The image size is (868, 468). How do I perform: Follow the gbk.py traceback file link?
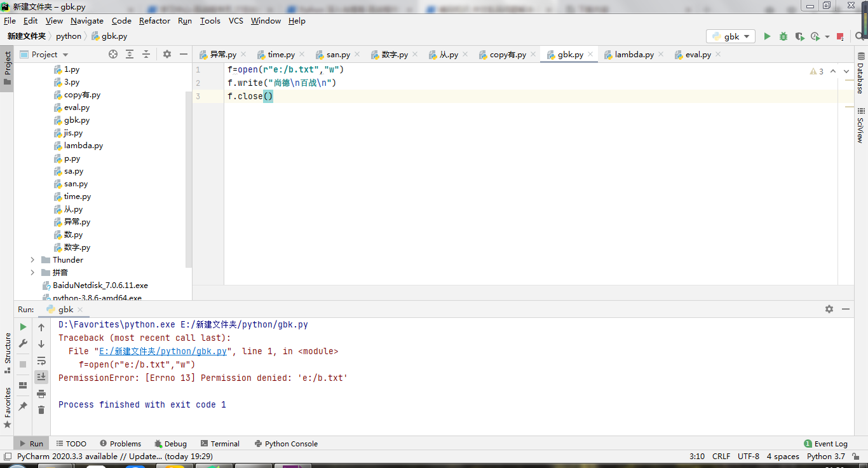(163, 351)
